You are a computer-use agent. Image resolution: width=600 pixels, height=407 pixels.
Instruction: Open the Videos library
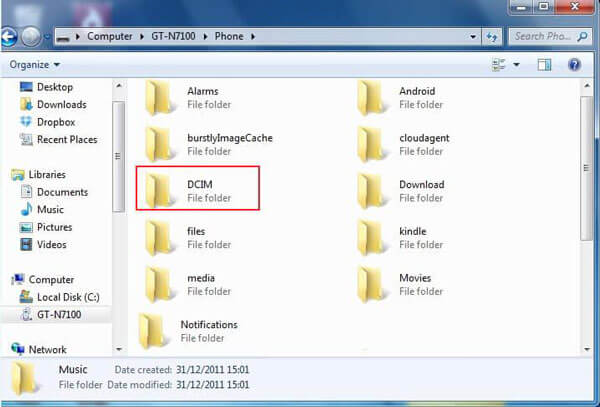(43, 245)
